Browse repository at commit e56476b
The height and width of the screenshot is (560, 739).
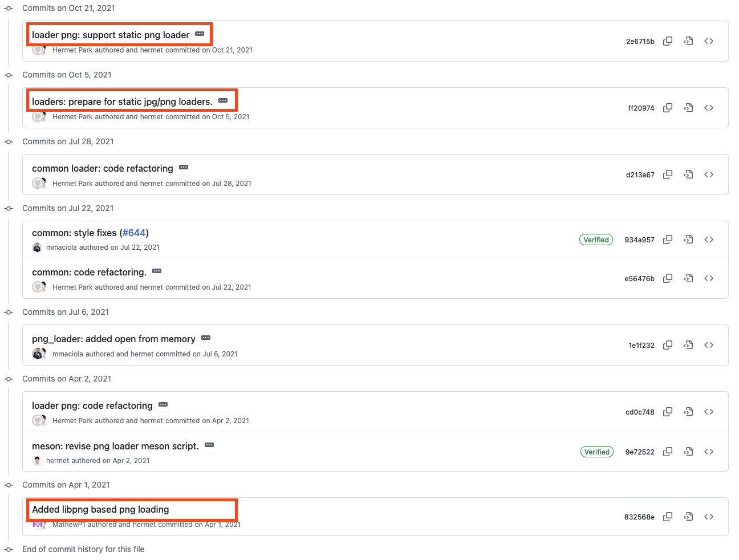point(709,278)
